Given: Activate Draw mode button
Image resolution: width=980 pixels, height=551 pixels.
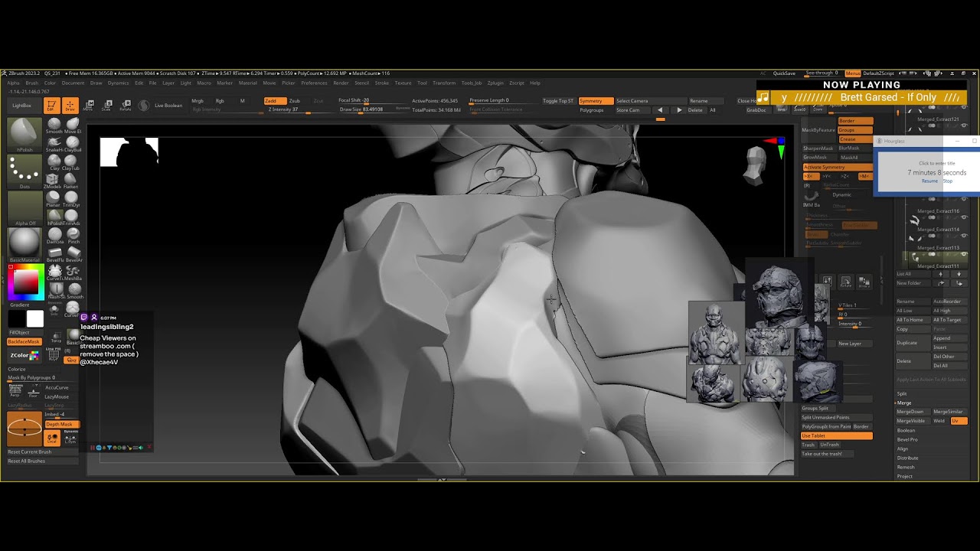Looking at the screenshot, I should [70, 106].
